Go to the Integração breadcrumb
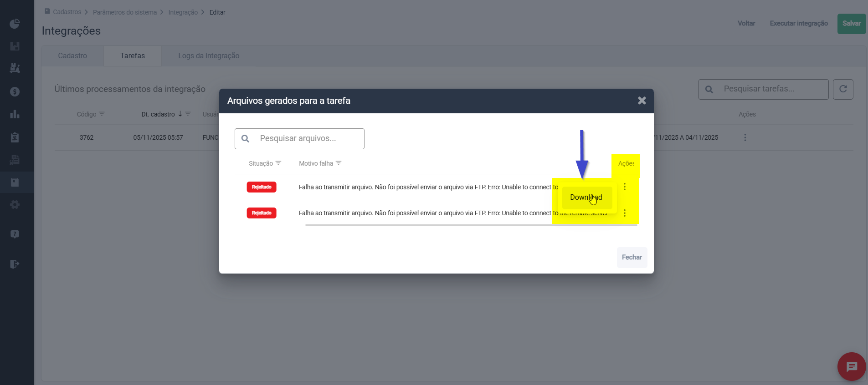The image size is (868, 385). (x=183, y=12)
